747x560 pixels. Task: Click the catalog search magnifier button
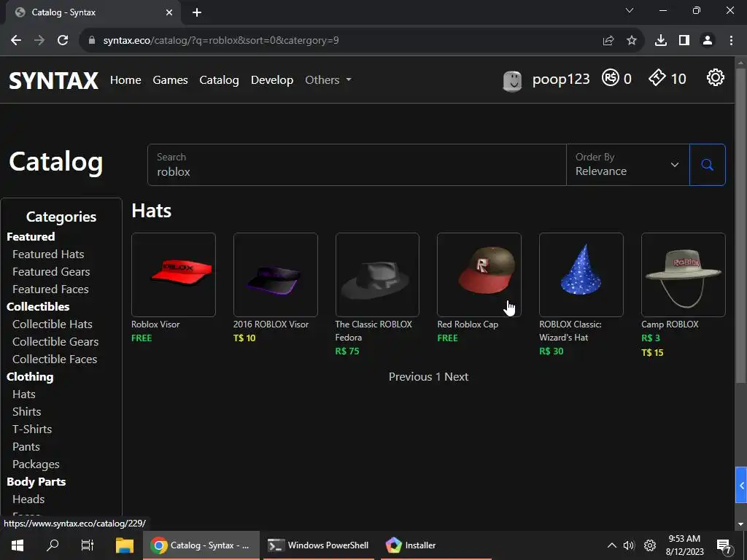707,165
